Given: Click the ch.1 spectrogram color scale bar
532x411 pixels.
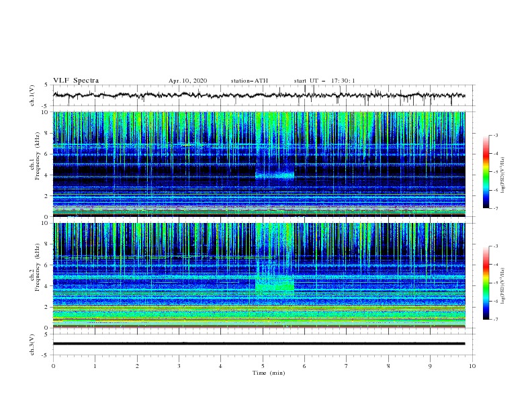Looking at the screenshot, I should coord(486,172).
